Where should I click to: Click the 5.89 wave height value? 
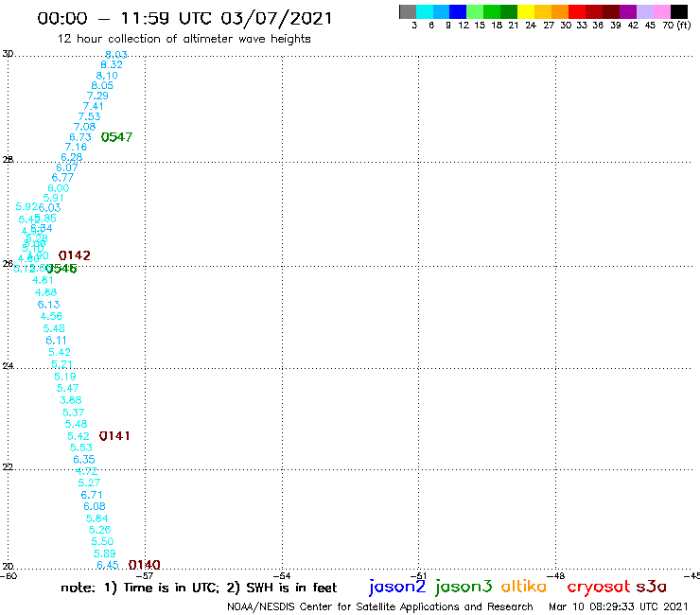(105, 553)
